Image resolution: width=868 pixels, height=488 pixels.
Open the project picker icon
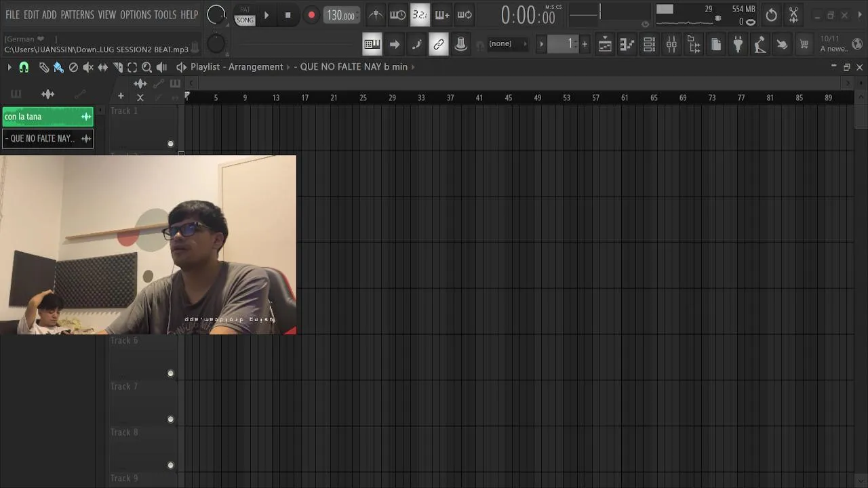pos(716,45)
